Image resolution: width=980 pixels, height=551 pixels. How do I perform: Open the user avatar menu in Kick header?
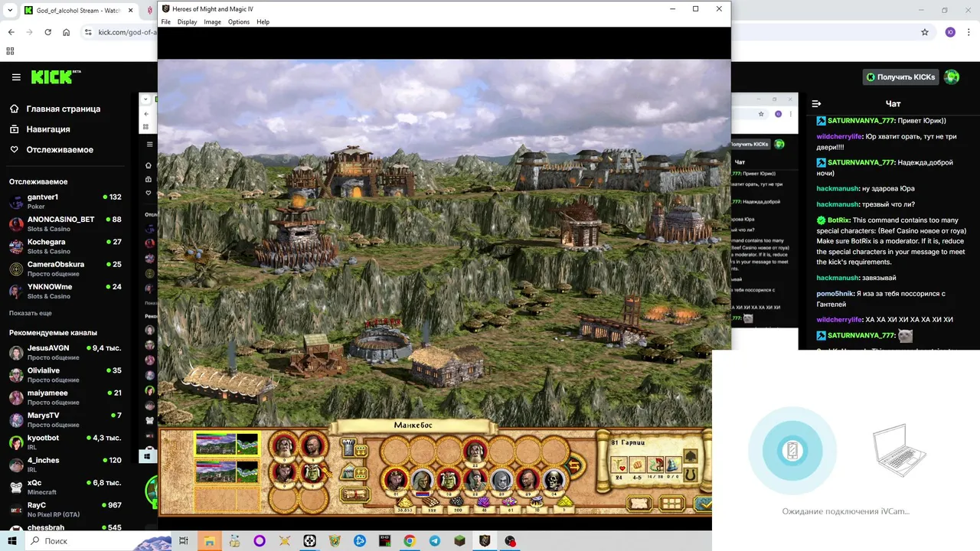coord(952,77)
